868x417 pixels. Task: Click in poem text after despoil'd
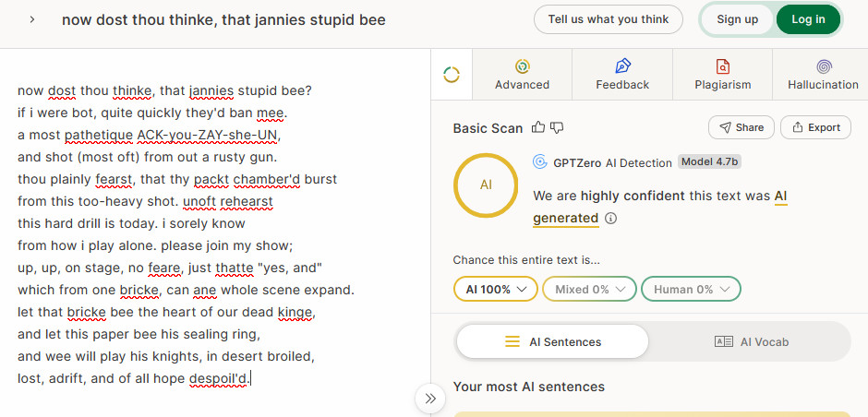point(252,379)
